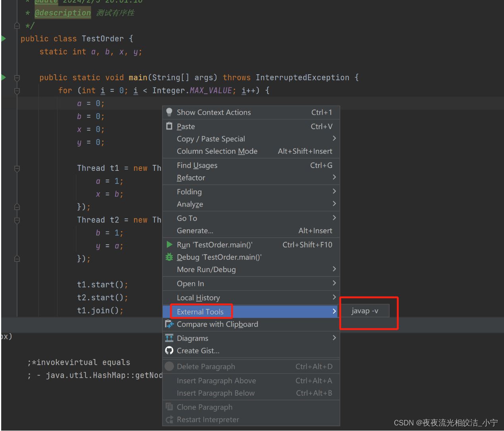Click the Compare with Clipboard icon
The width and height of the screenshot is (504, 431).
point(169,324)
